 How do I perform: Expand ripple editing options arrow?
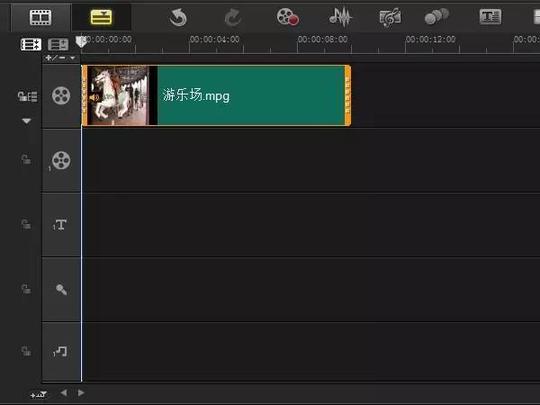pyautogui.click(x=27, y=121)
